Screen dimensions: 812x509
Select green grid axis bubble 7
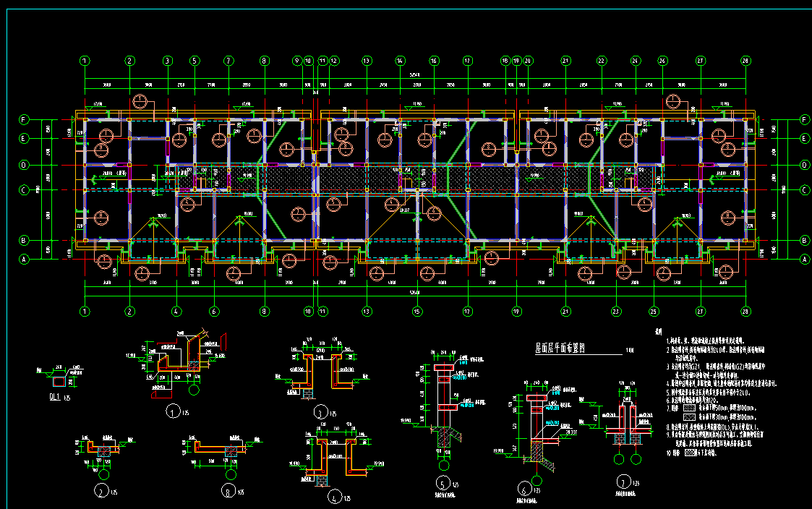[x=229, y=61]
